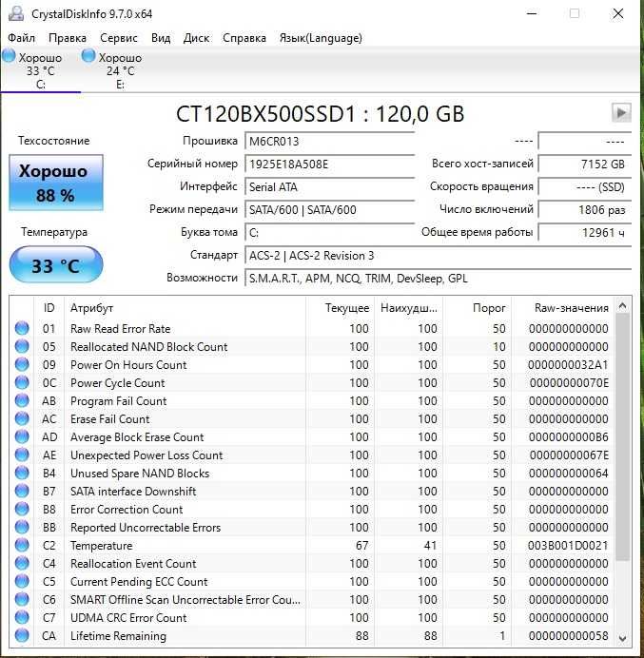Select the Temperature attribute text

(101, 546)
